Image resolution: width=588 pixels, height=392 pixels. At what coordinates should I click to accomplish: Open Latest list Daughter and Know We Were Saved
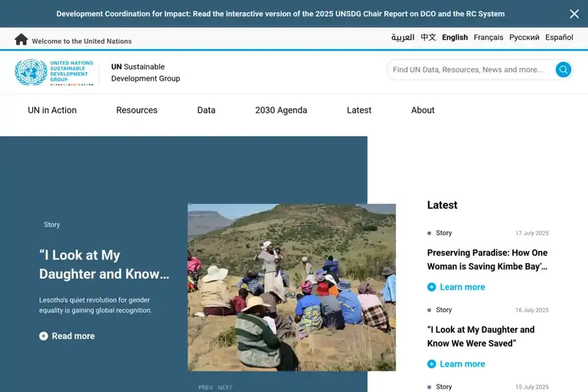click(481, 336)
